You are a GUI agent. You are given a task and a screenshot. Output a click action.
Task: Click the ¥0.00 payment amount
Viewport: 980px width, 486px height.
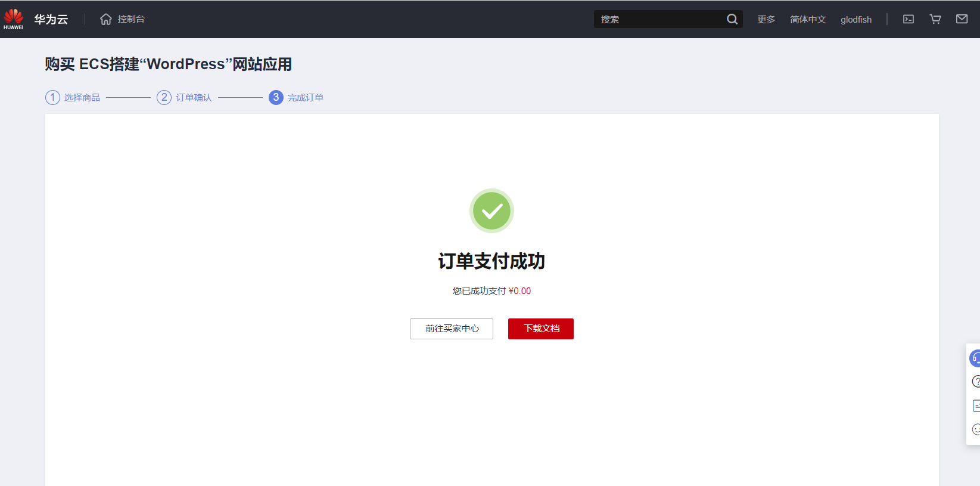519,291
